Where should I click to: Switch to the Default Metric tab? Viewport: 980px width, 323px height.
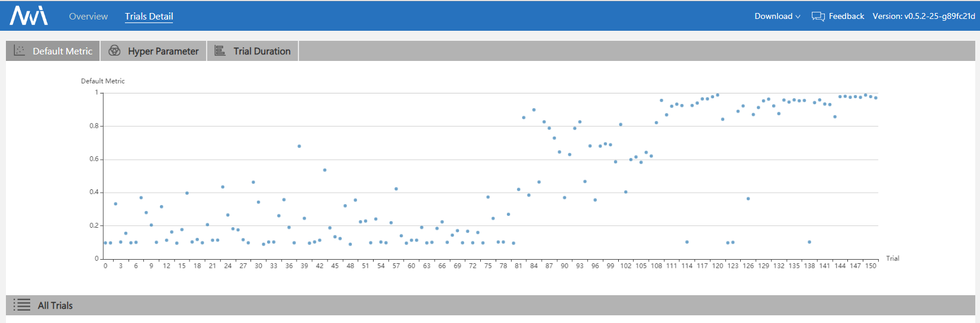click(62, 51)
